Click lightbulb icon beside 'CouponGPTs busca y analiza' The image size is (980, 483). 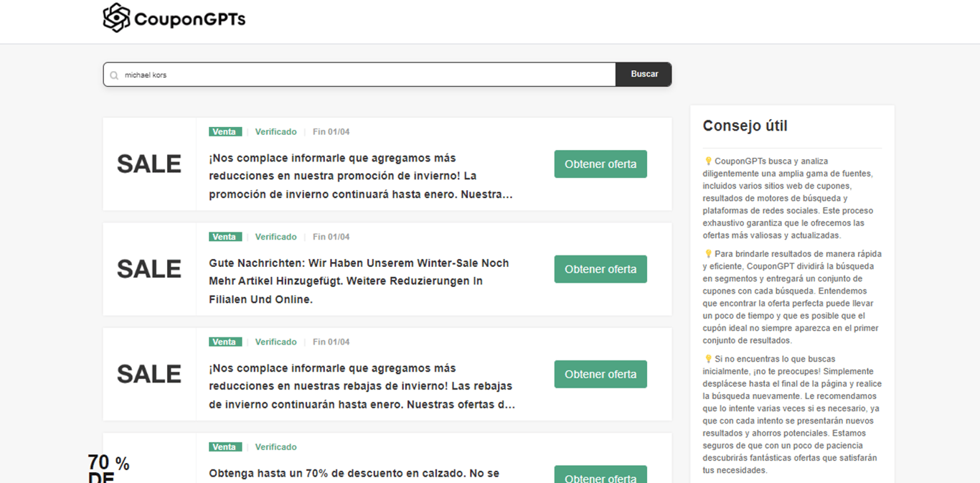coord(708,161)
